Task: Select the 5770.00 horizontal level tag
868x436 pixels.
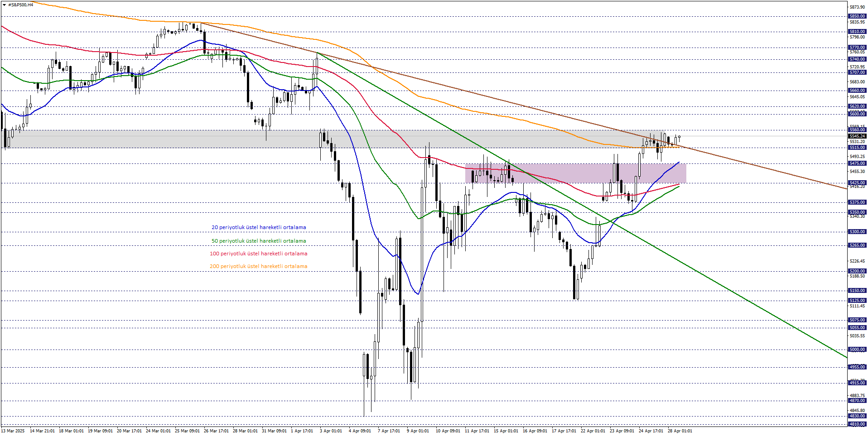Action: click(857, 48)
